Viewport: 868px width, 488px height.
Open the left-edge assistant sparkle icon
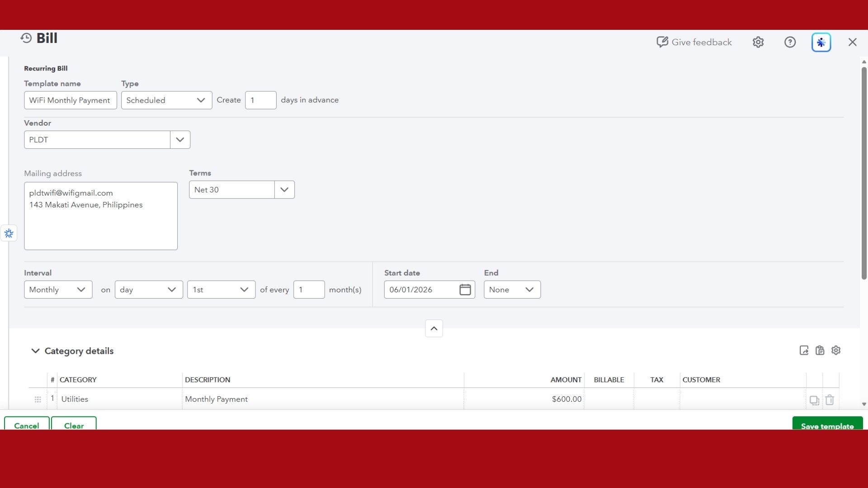9,233
